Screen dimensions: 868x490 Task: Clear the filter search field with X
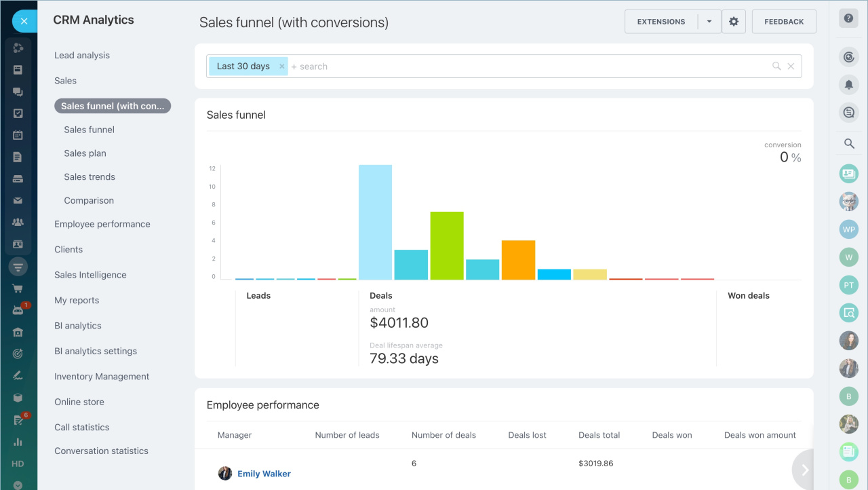(x=791, y=67)
